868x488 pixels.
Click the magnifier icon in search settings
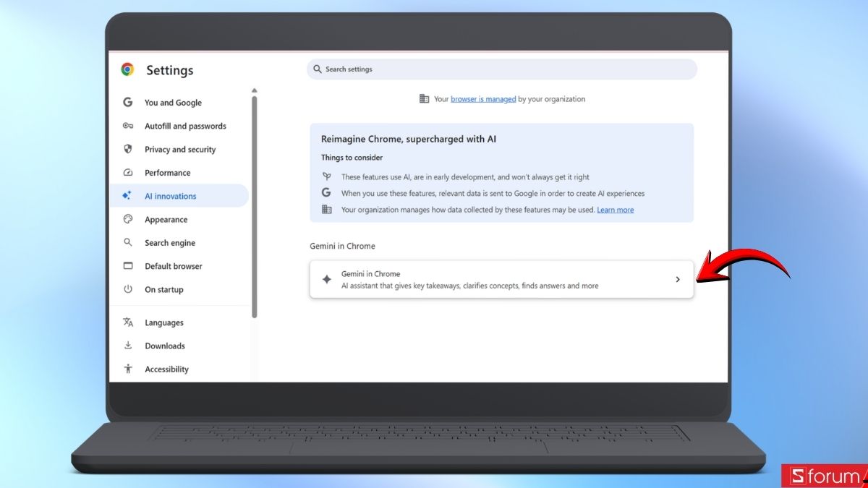click(x=318, y=69)
